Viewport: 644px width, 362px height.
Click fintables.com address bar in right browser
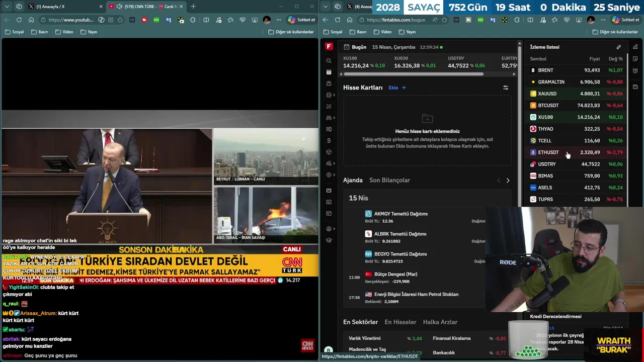coord(396,20)
